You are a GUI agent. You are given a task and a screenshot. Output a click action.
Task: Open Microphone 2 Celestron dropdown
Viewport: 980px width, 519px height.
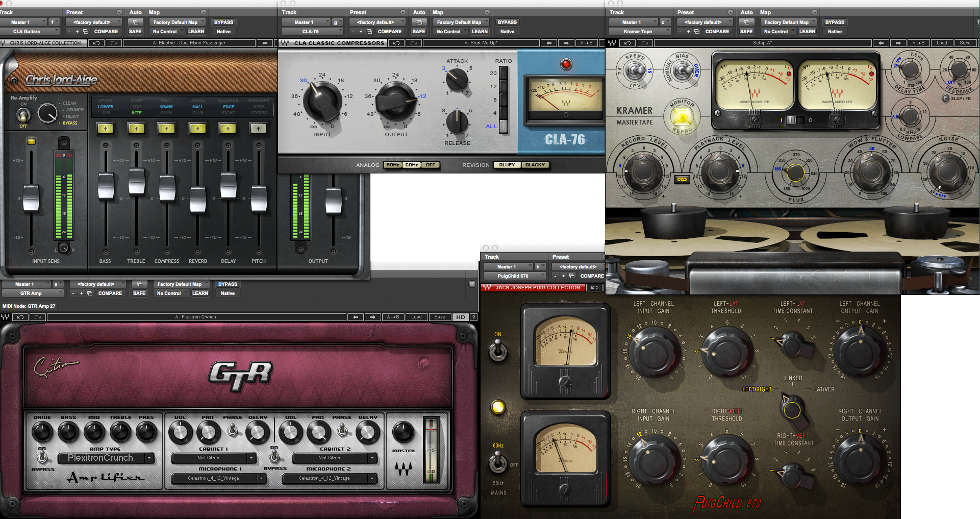(x=330, y=478)
